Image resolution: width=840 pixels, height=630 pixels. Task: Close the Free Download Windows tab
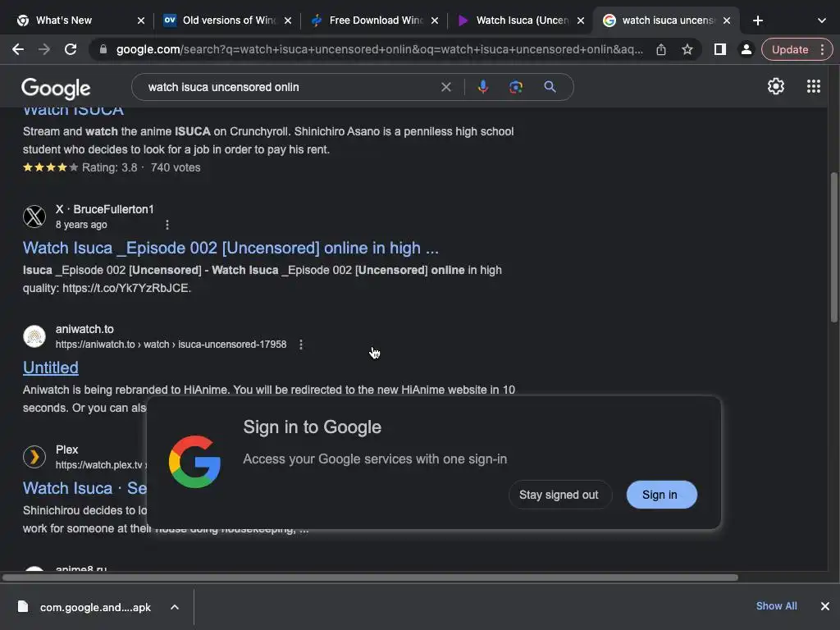(435, 21)
